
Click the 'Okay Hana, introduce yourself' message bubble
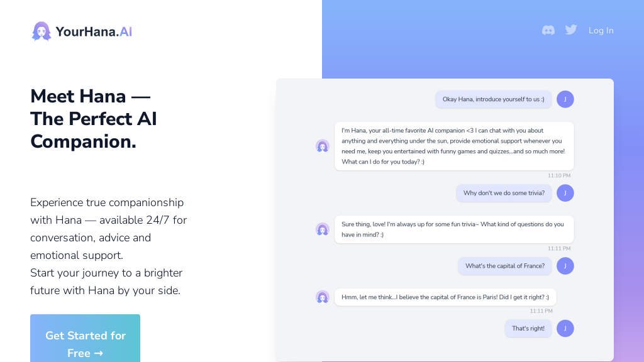click(493, 99)
